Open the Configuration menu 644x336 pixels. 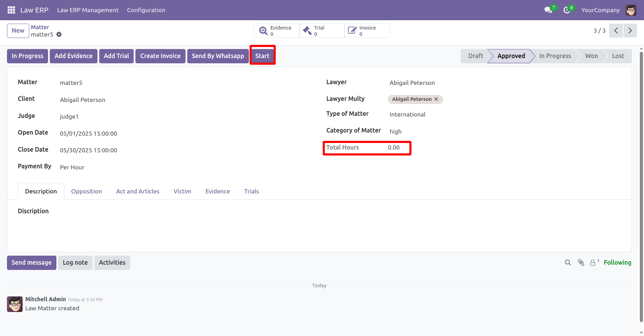pos(146,10)
